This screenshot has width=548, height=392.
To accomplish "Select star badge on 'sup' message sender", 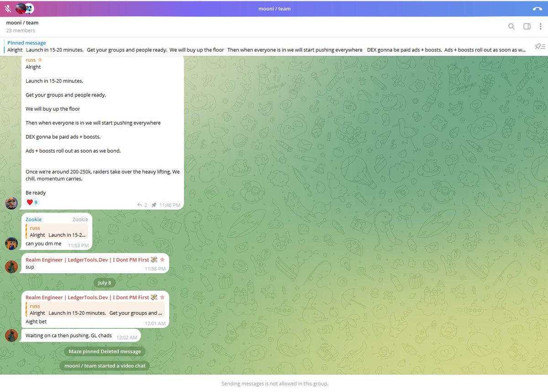I will pyautogui.click(x=162, y=260).
